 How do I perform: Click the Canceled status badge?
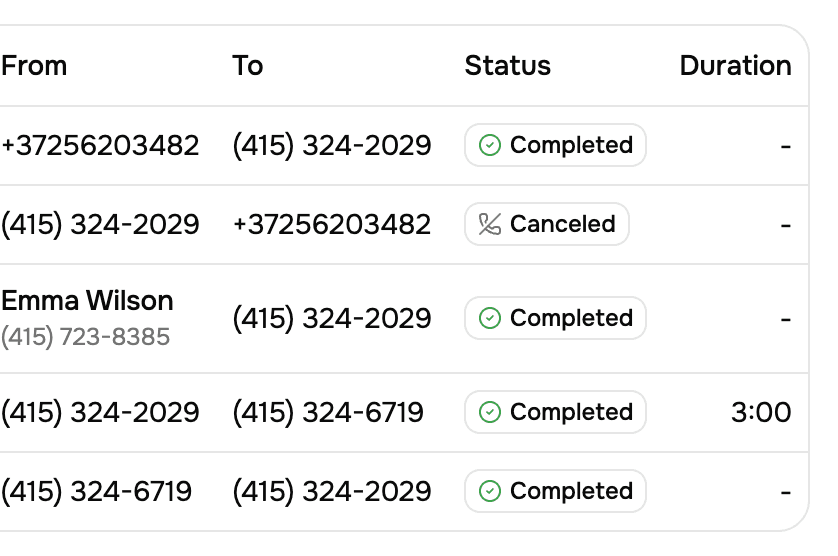click(547, 224)
